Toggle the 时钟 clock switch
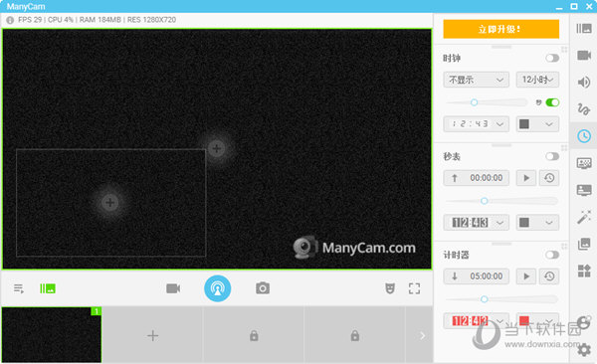Image resolution: width=597 pixels, height=364 pixels. click(552, 58)
